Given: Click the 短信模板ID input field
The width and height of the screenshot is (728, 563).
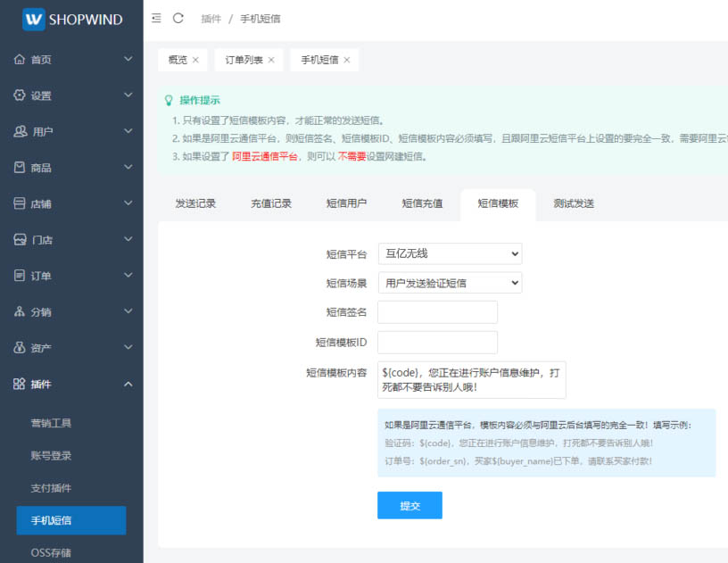Looking at the screenshot, I should (437, 342).
